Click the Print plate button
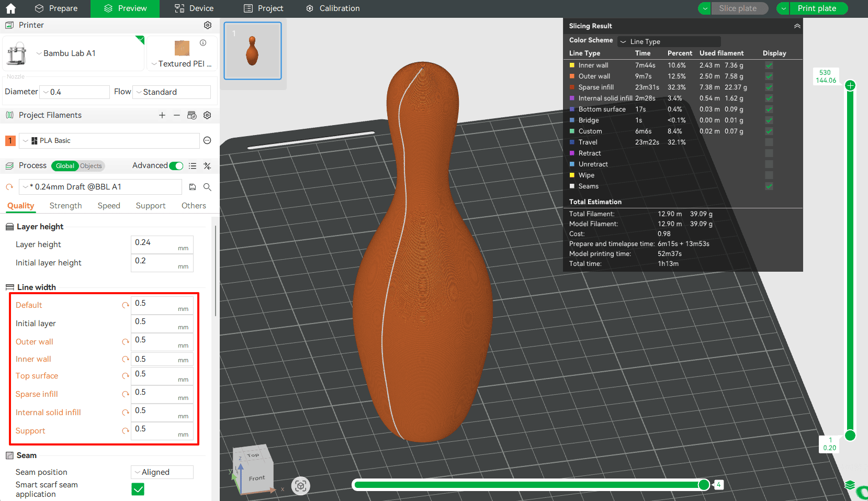This screenshot has height=501, width=868. (817, 8)
